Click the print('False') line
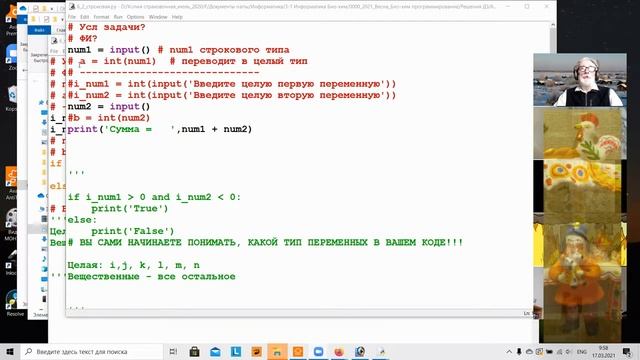 pyautogui.click(x=133, y=231)
